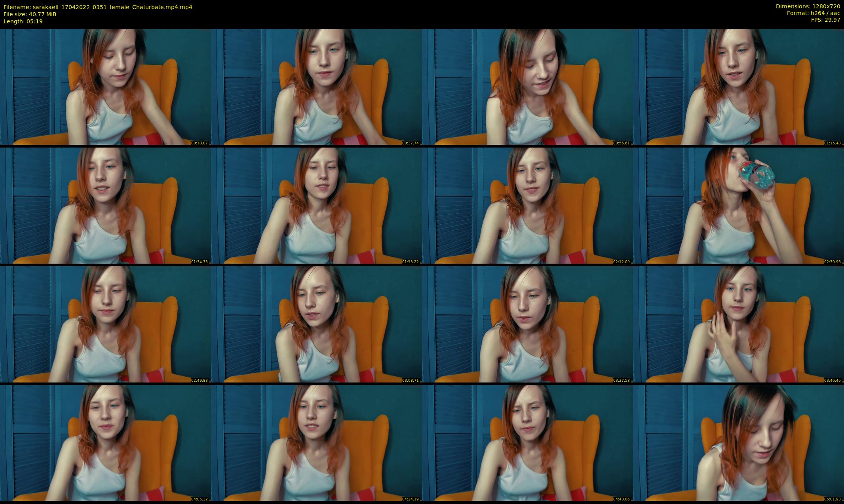Open the thumbnail stamped 00:37.74
This screenshot has width=844, height=504.
316,87
